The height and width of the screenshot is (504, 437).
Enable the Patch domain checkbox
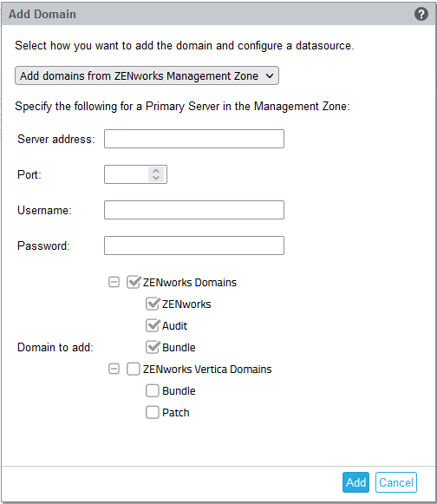click(x=153, y=412)
